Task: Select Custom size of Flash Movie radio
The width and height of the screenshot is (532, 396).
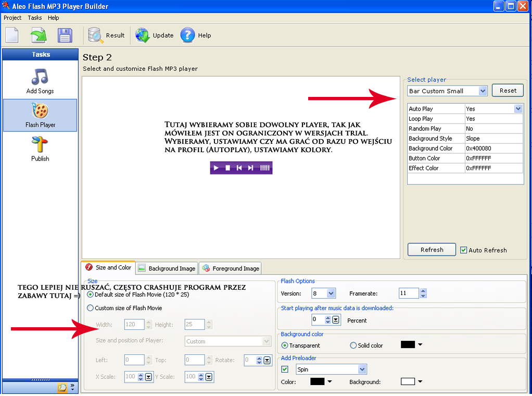Action: click(90, 308)
